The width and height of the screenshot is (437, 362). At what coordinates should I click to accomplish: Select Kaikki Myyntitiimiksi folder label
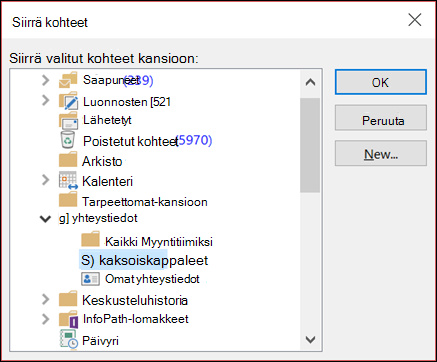(x=159, y=241)
